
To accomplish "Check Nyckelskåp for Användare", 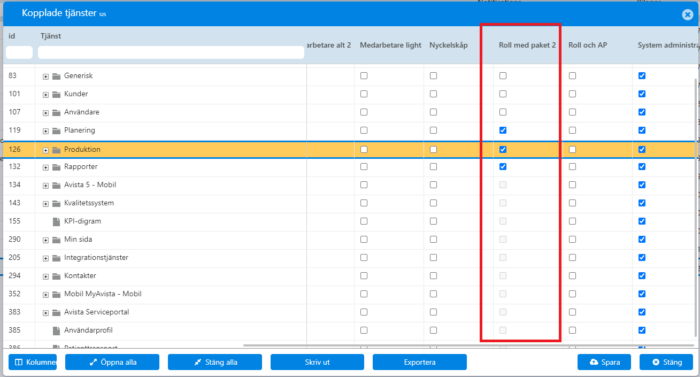I will pyautogui.click(x=433, y=112).
